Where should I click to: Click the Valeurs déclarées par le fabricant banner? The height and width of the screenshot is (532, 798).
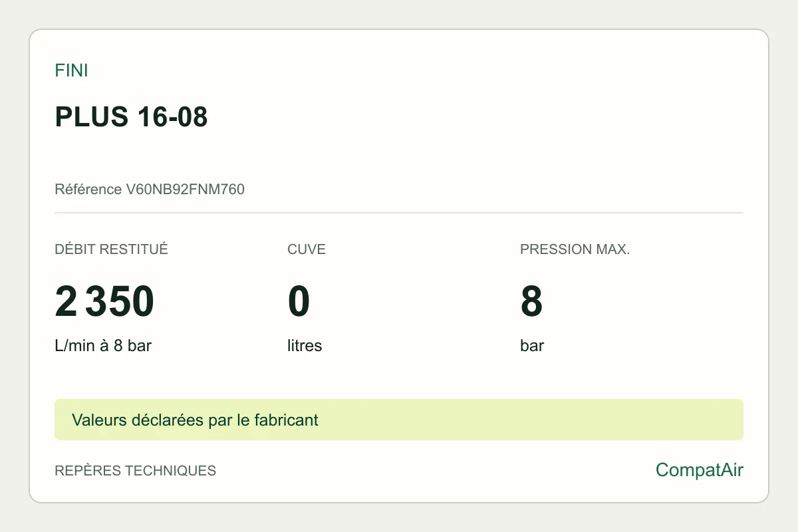coord(399,420)
